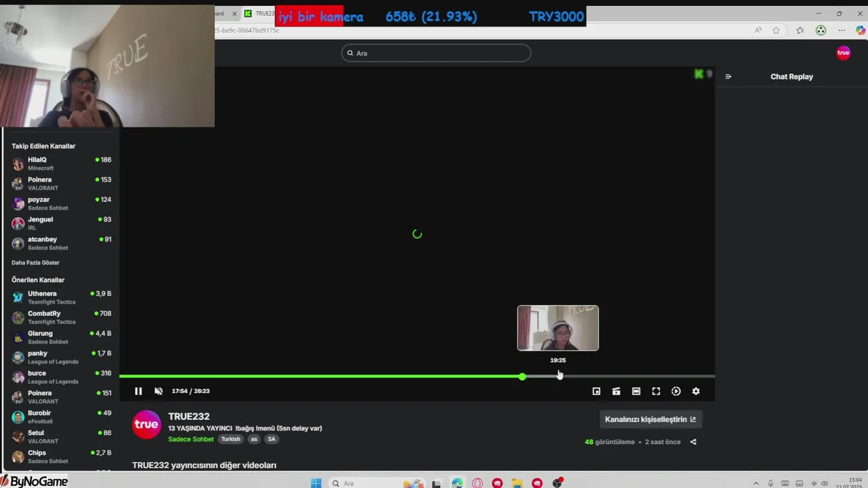Open burce recommended channel
Viewport: 868px width, 488px height.
click(61, 377)
